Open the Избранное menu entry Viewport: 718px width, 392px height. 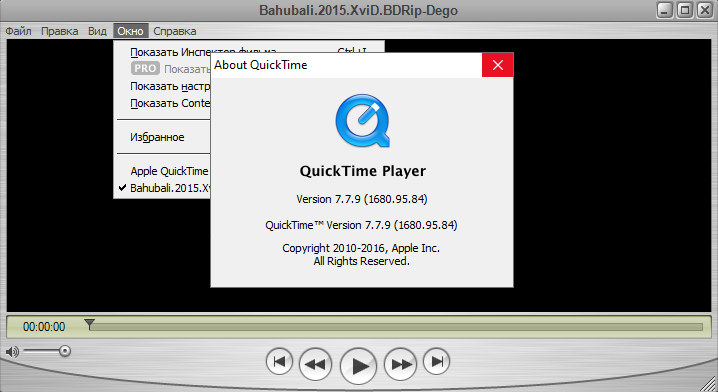pyautogui.click(x=163, y=137)
